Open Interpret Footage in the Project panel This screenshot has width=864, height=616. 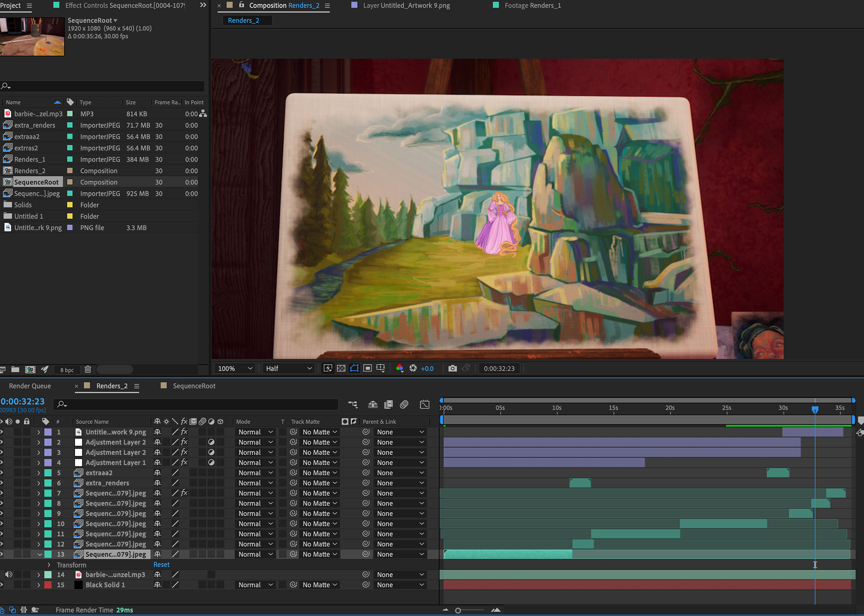[3, 370]
